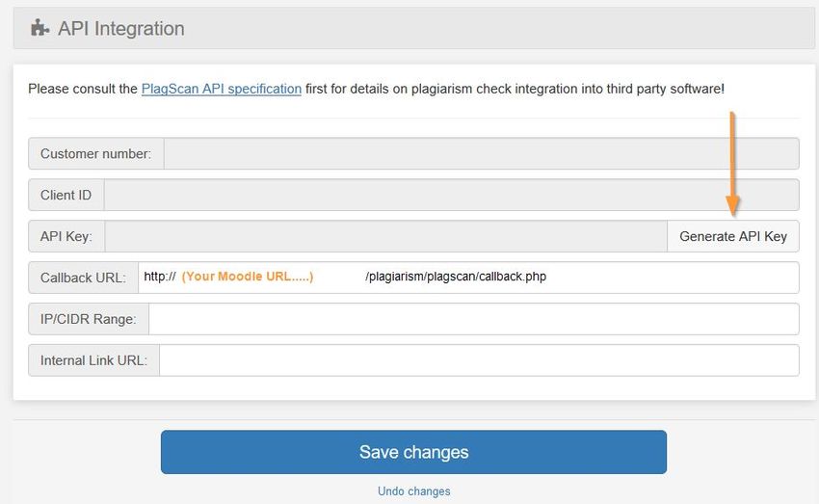Select the Client ID label
The width and height of the screenshot is (819, 504).
pos(66,195)
